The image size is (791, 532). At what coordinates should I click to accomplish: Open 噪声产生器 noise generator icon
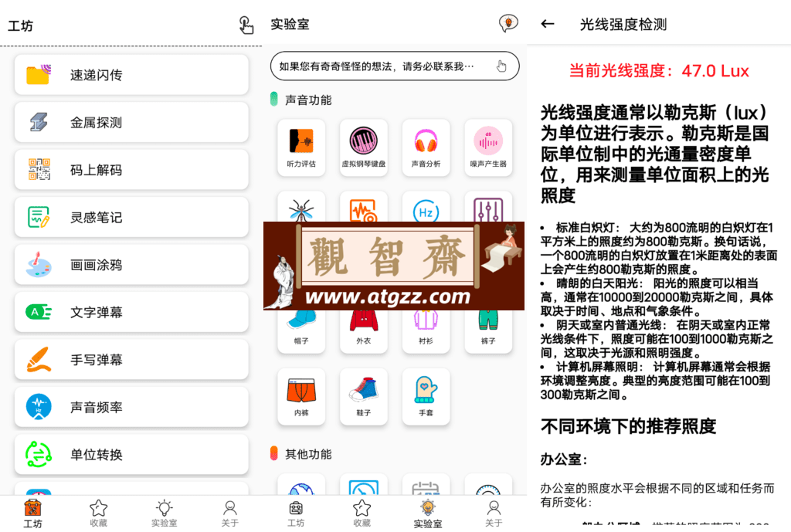488,147
